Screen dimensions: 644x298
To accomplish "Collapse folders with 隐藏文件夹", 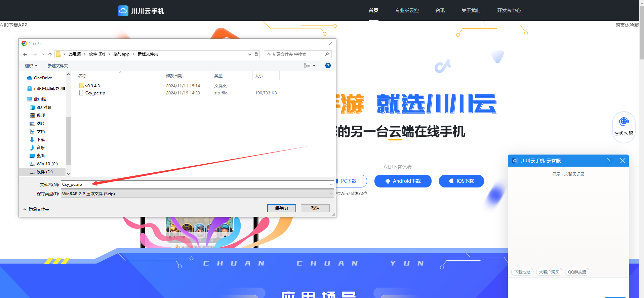I will (36, 209).
